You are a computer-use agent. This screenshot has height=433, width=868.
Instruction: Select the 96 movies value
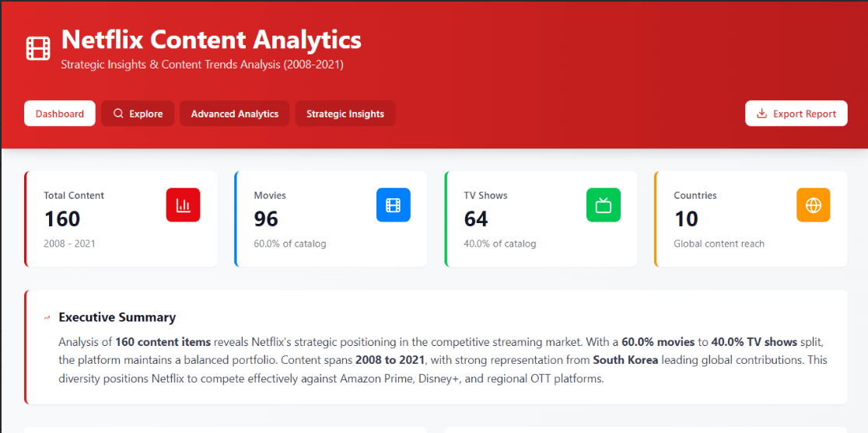[x=266, y=219]
